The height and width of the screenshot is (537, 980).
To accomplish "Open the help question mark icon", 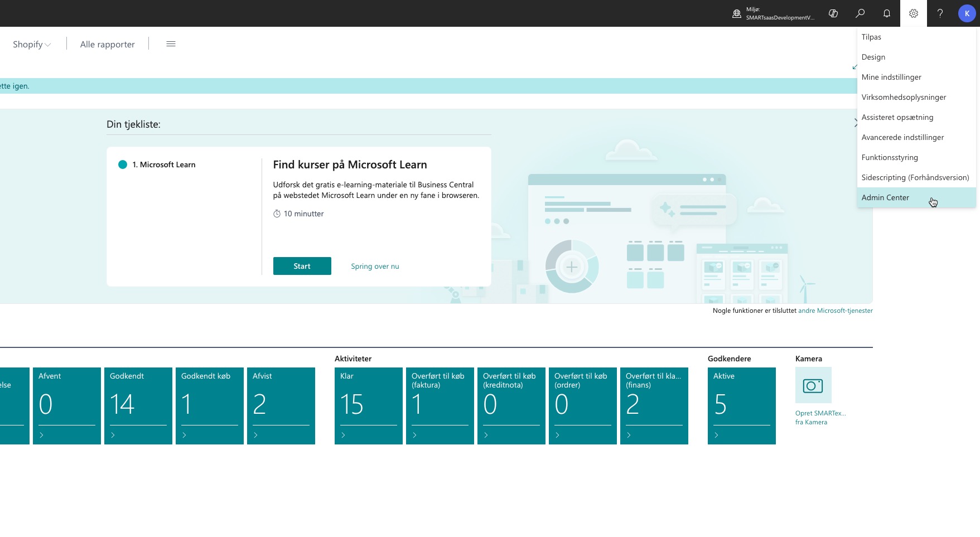I will tap(940, 13).
